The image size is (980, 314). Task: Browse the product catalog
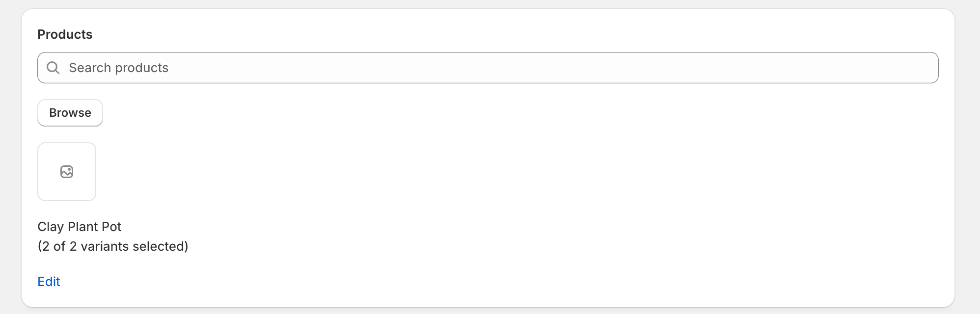coord(70,113)
